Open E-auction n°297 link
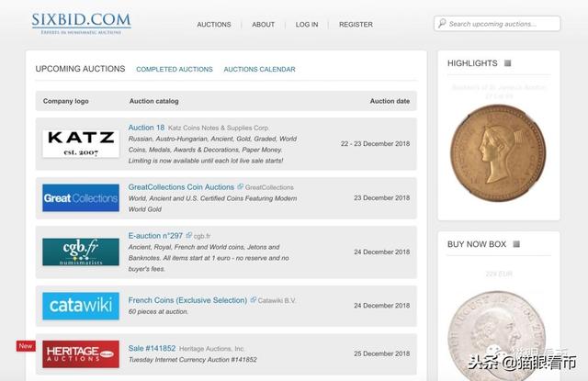 155,236
